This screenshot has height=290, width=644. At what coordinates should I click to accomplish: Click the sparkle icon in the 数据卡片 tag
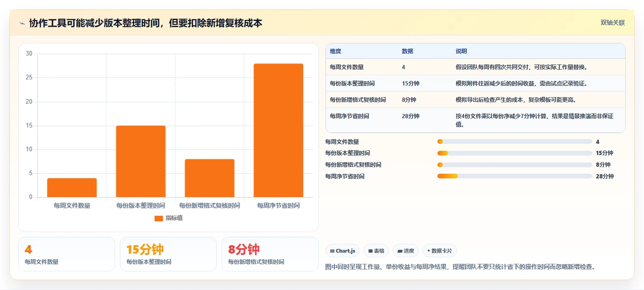click(x=429, y=251)
